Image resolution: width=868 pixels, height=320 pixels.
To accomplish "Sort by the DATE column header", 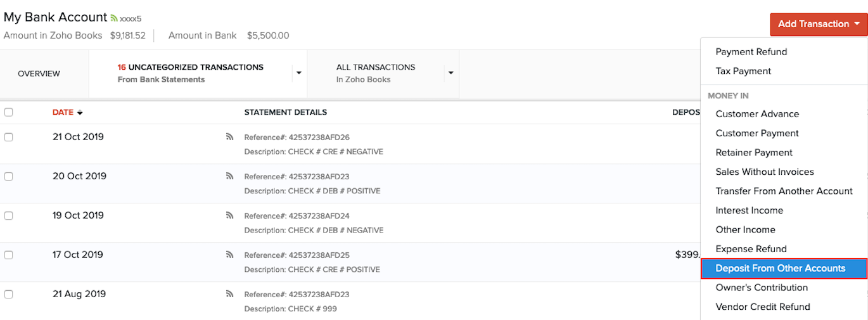I will [x=63, y=112].
